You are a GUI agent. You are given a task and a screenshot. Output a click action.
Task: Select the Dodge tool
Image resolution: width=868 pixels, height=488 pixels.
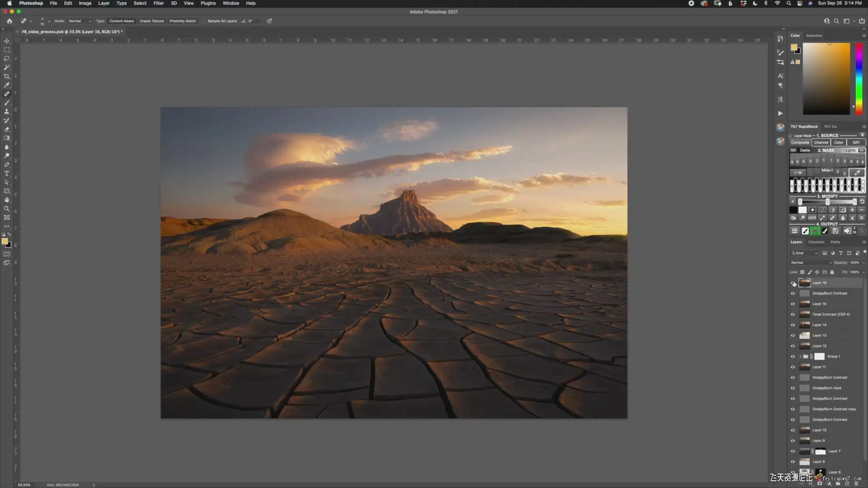pyautogui.click(x=7, y=156)
